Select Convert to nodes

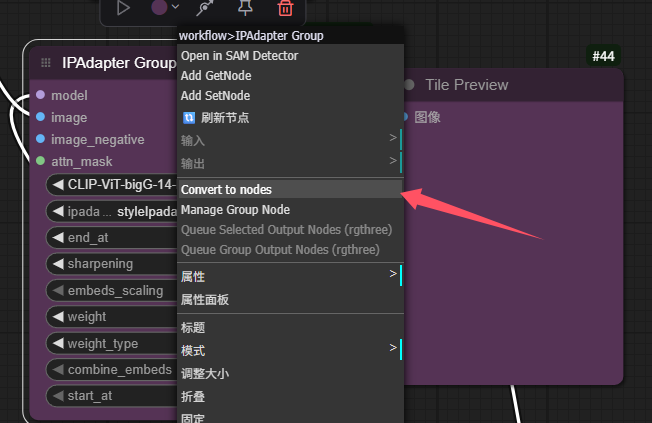tap(290, 190)
